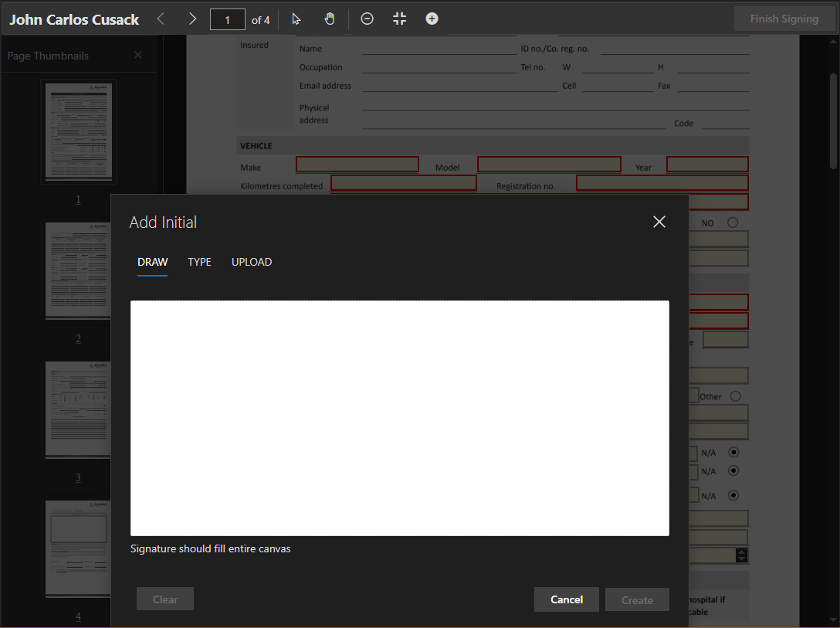
Task: Close the Add Initial dialog
Action: (x=659, y=222)
